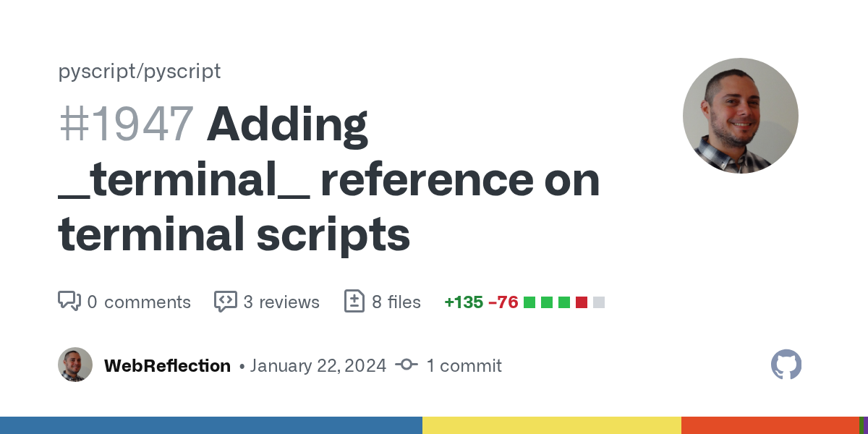Viewport: 868px width, 434px height.
Task: Click the commit node icon
Action: pos(407,365)
